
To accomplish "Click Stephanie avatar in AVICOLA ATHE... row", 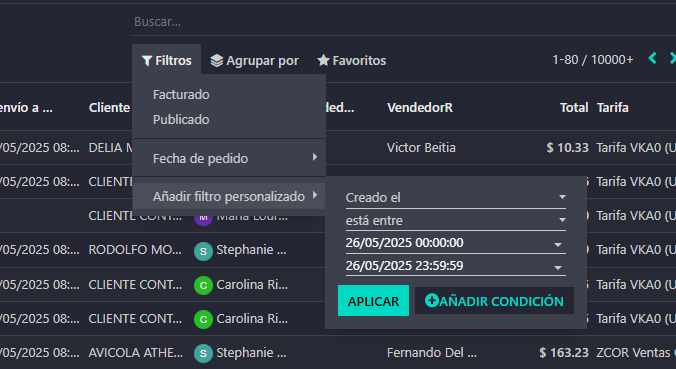I will (203, 353).
